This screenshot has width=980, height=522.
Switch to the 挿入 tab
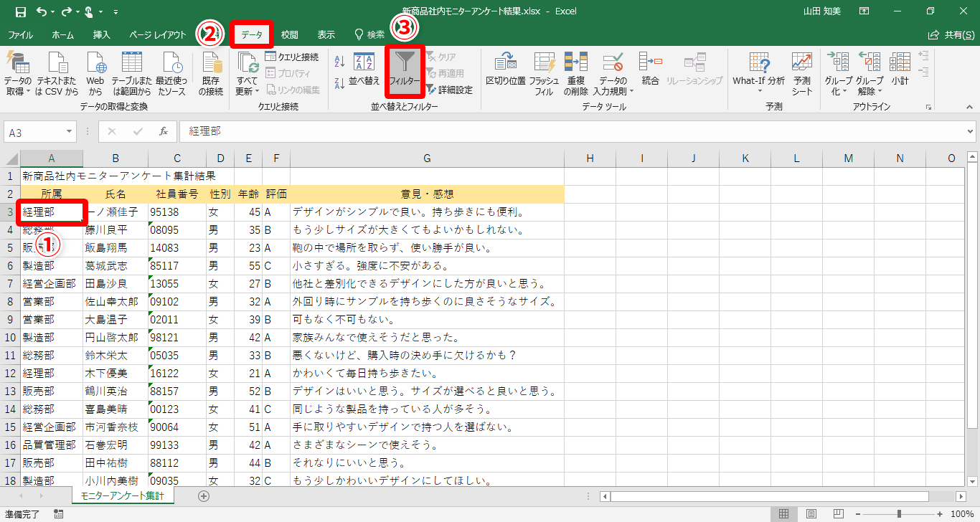click(102, 34)
